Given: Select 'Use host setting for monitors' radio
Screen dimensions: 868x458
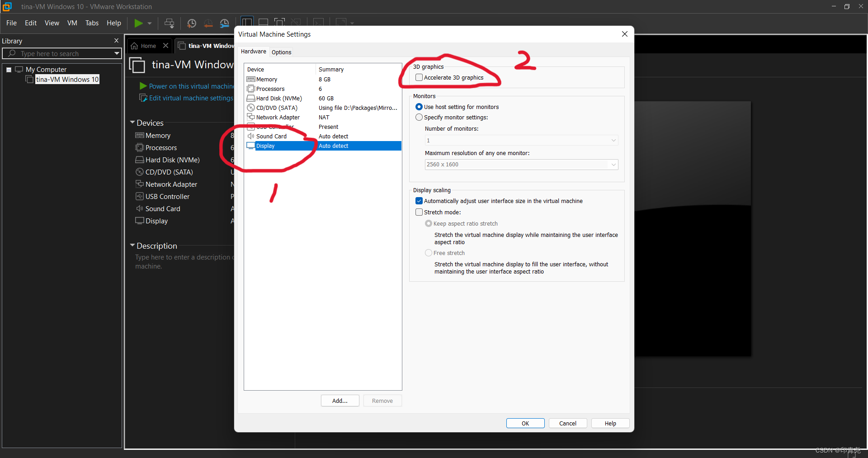Looking at the screenshot, I should (419, 107).
